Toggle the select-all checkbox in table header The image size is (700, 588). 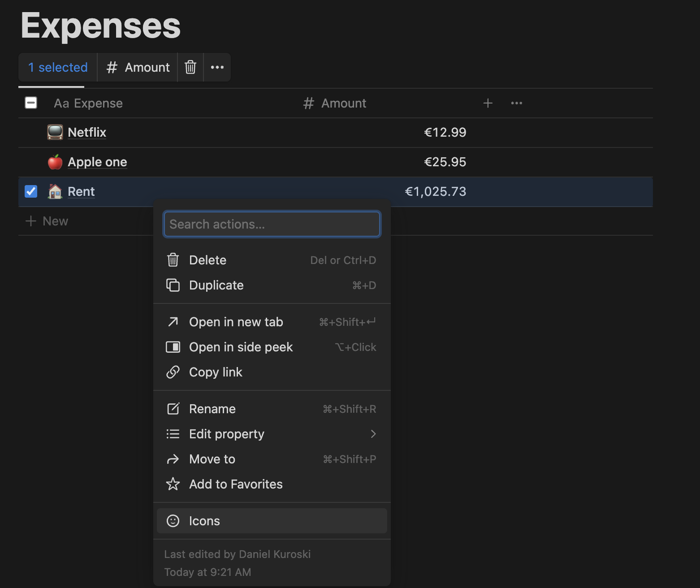tap(31, 103)
